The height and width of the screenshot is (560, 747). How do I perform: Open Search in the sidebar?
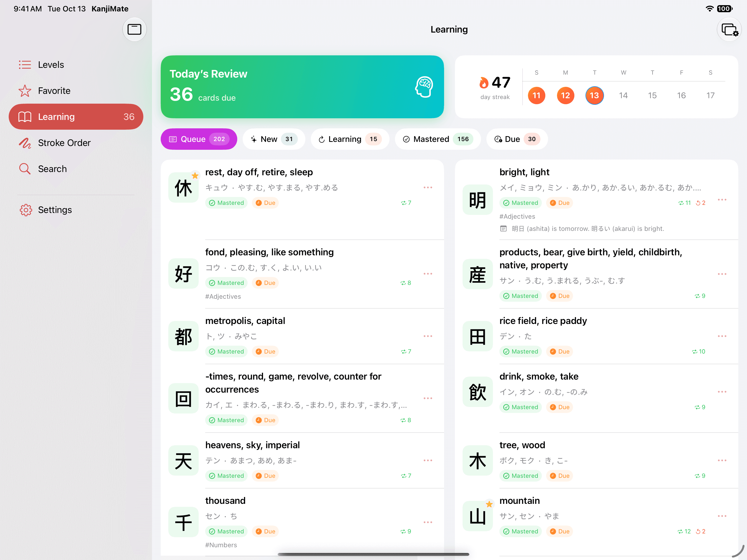(x=76, y=169)
